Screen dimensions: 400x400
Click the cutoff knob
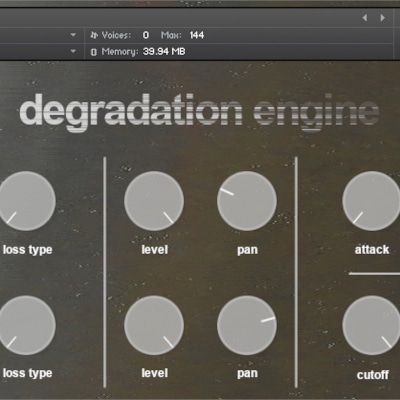coord(371,325)
